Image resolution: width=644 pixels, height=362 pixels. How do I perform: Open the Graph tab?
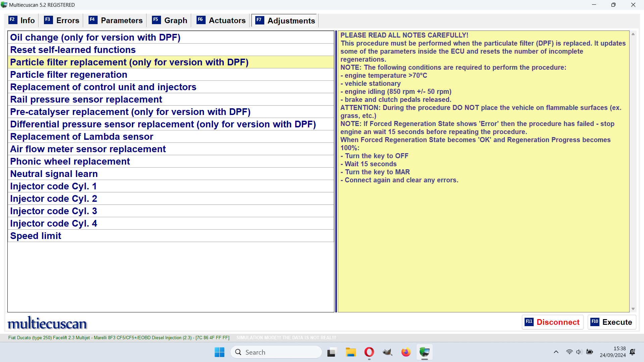click(170, 20)
